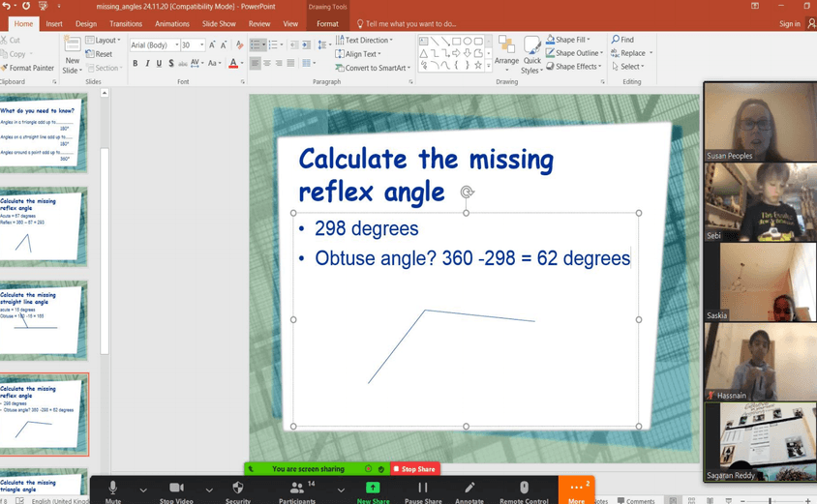The width and height of the screenshot is (817, 504).
Task: Click Convert to SmartArt
Action: click(x=372, y=68)
